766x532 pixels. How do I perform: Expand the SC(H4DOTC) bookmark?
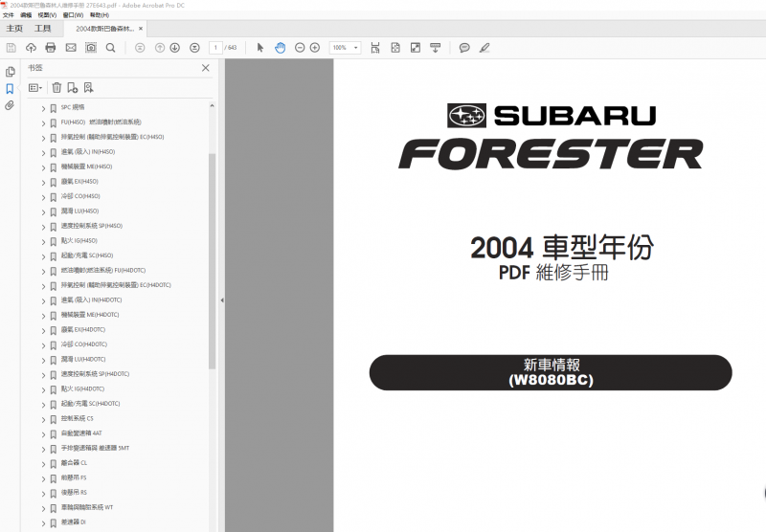pyautogui.click(x=43, y=405)
